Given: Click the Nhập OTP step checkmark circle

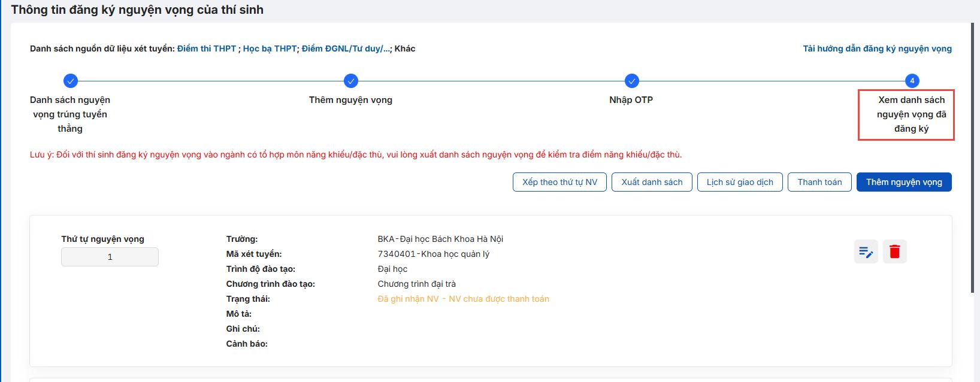Looking at the screenshot, I should (631, 81).
